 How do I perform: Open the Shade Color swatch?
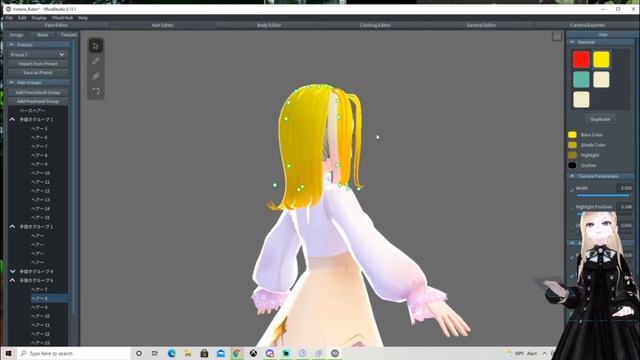pyautogui.click(x=572, y=145)
